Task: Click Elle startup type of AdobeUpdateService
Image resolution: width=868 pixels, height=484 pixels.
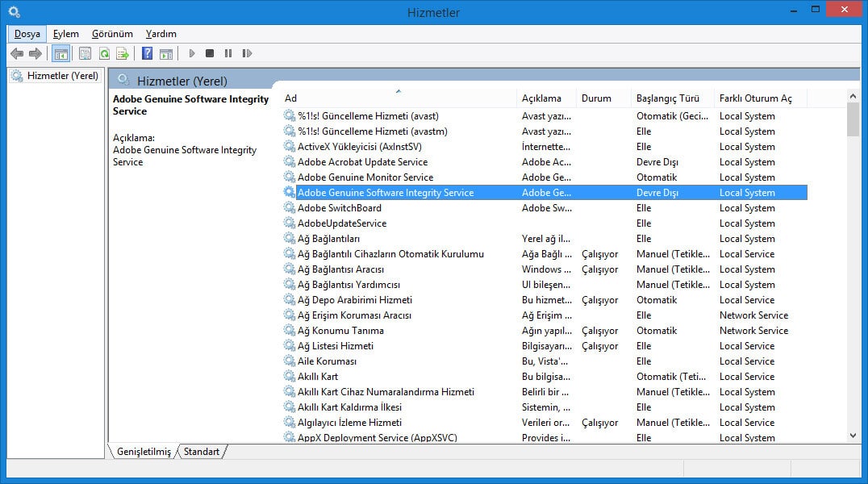Action: point(644,223)
